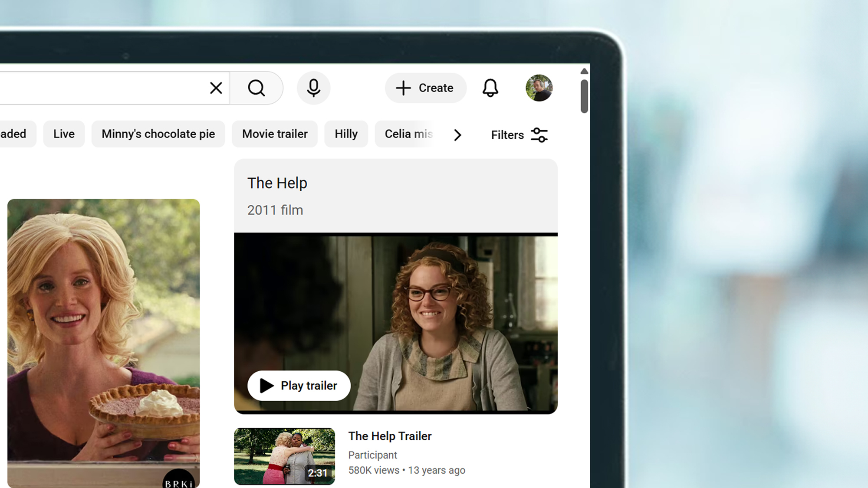This screenshot has width=868, height=488.
Task: Open your account menu via profile avatar
Action: [539, 88]
